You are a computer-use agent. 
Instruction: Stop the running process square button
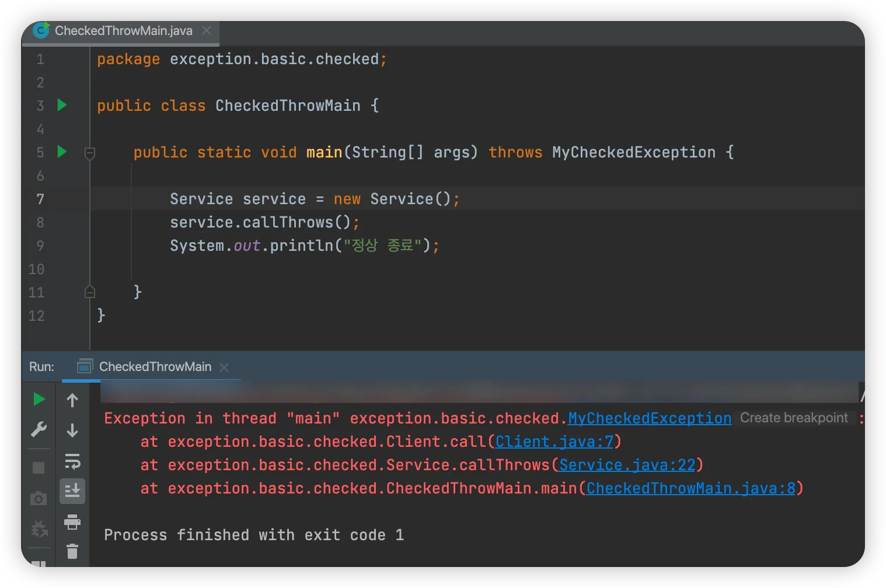39,468
